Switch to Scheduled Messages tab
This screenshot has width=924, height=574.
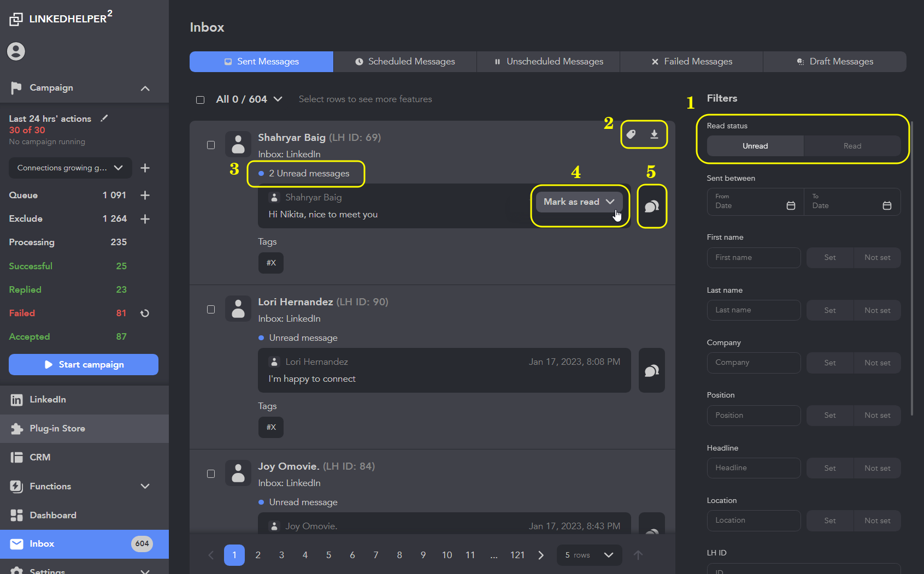(x=405, y=61)
